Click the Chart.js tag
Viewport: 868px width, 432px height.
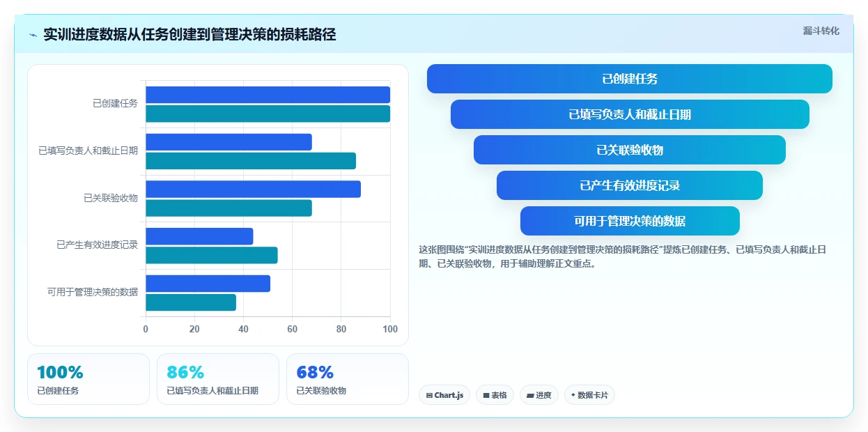(444, 395)
